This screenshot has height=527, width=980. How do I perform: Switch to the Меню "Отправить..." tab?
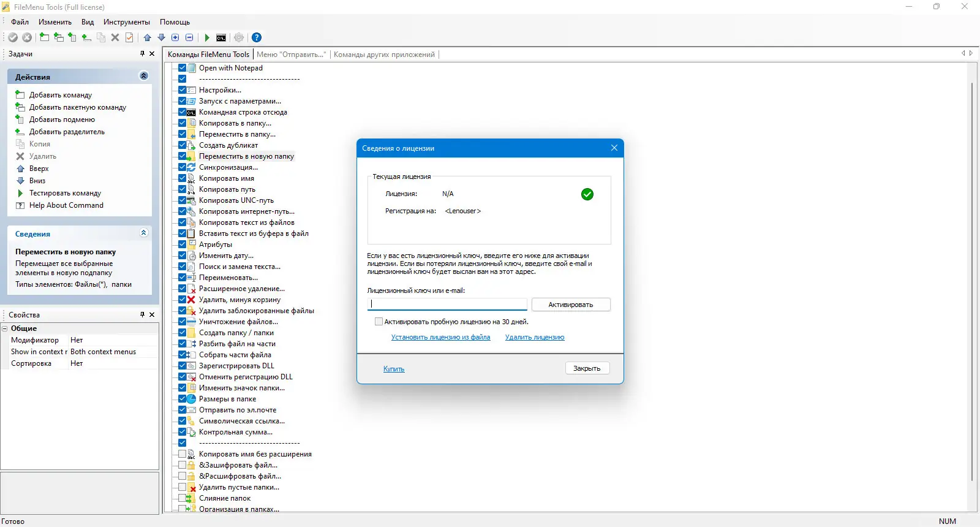point(292,55)
